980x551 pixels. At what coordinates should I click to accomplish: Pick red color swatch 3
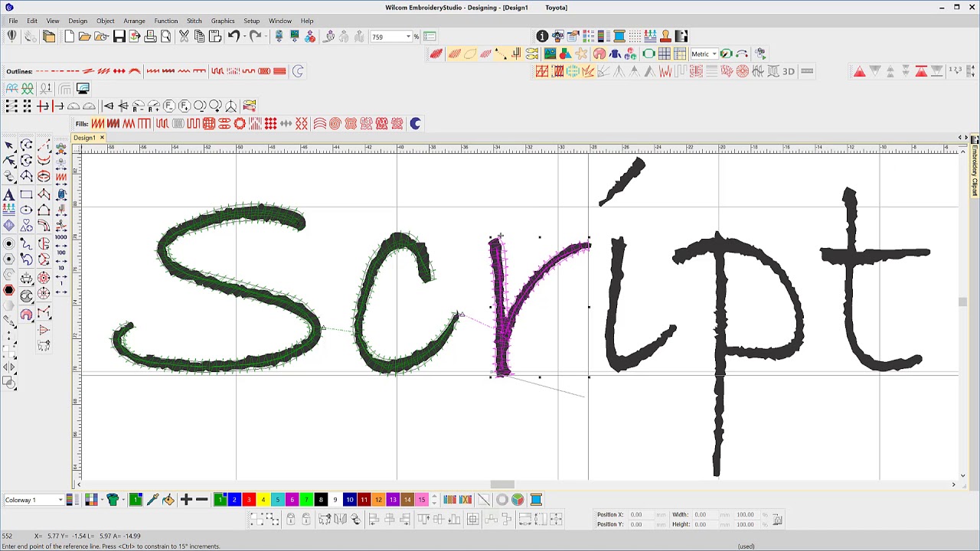pyautogui.click(x=249, y=500)
